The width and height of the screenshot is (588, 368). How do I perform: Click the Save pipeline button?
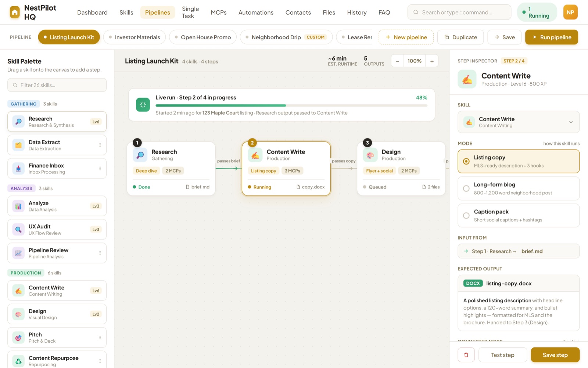(505, 37)
